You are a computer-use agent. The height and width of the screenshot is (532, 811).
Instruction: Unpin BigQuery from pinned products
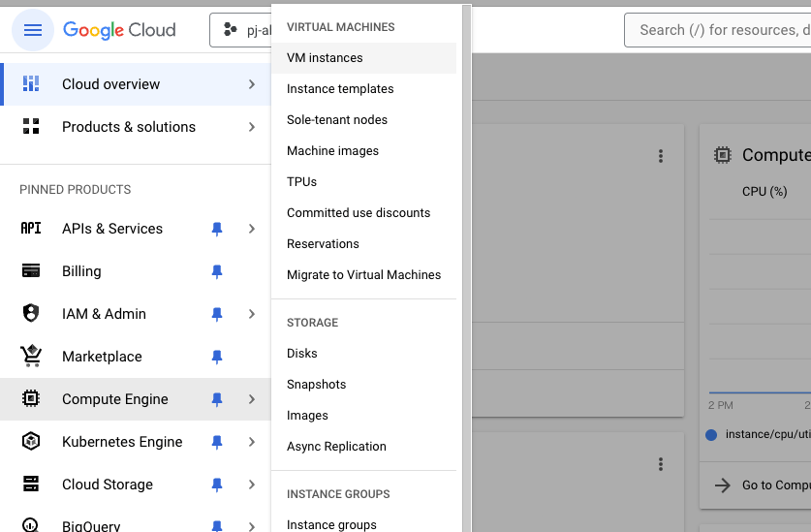coord(217,526)
